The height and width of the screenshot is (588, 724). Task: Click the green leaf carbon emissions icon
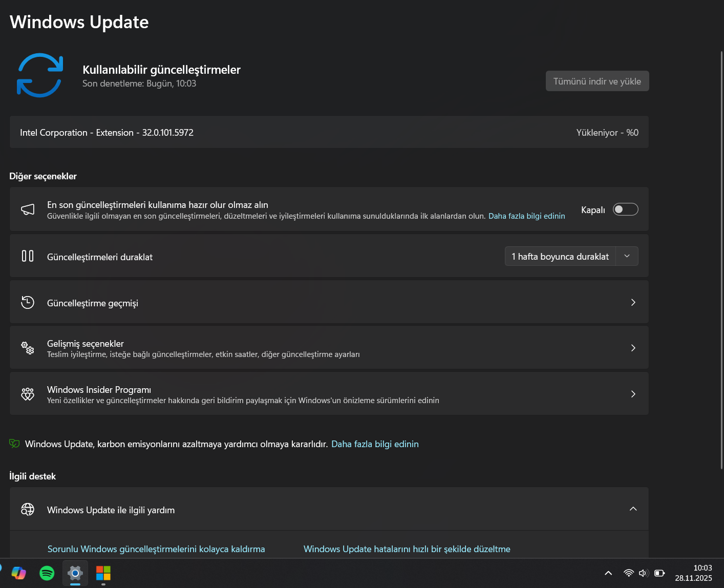(14, 444)
